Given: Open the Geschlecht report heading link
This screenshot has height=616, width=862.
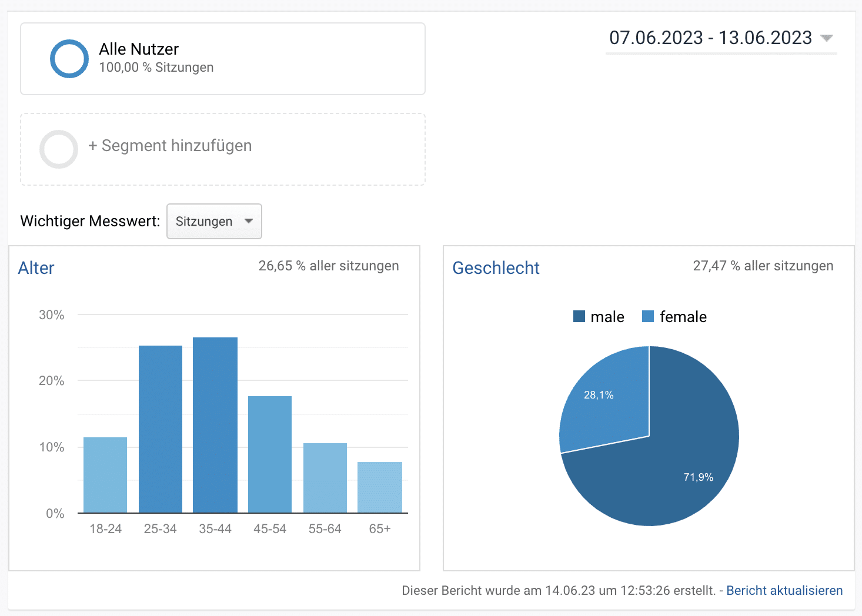Looking at the screenshot, I should tap(496, 268).
